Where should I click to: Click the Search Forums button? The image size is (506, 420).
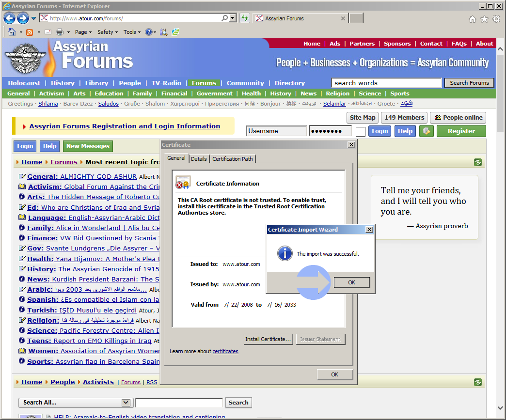[x=469, y=83]
